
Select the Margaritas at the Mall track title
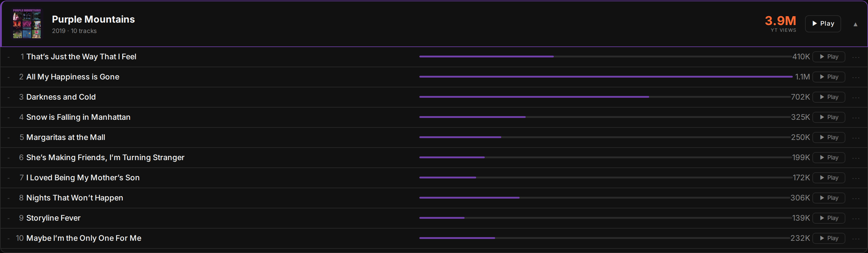coord(66,137)
